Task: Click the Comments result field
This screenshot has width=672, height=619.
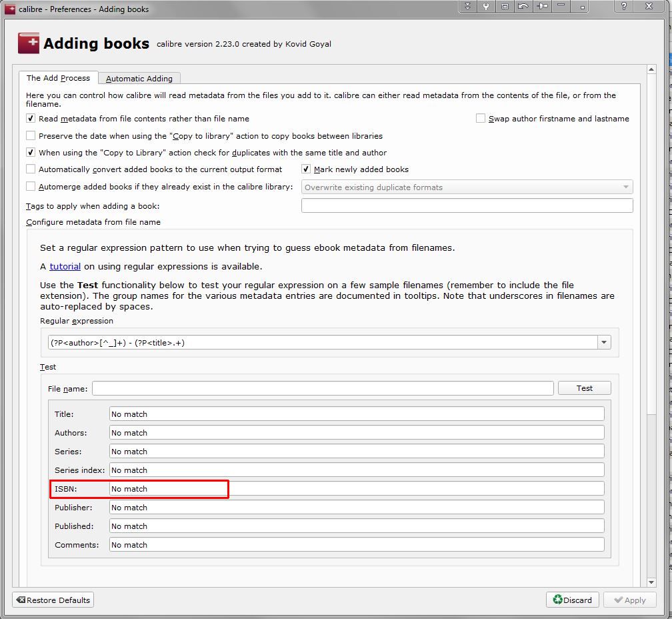Action: click(357, 544)
